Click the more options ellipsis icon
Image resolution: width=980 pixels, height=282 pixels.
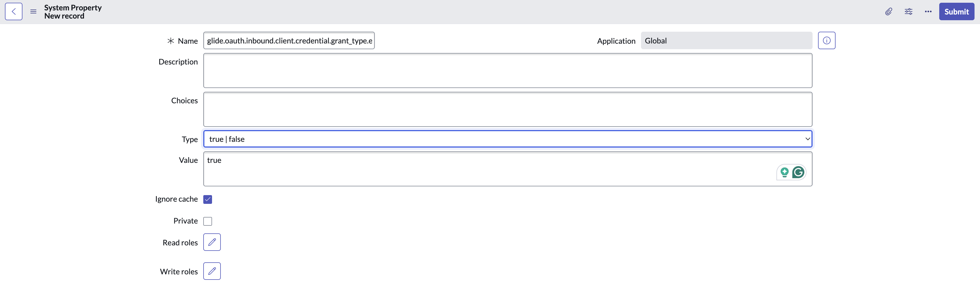click(928, 11)
